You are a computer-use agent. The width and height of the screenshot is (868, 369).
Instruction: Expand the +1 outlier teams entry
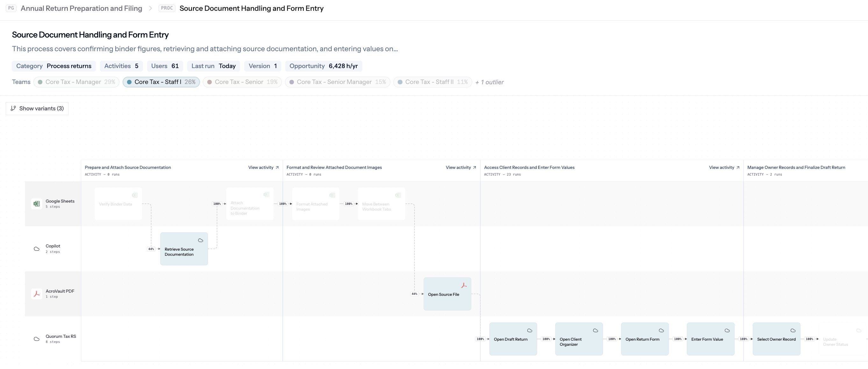489,82
